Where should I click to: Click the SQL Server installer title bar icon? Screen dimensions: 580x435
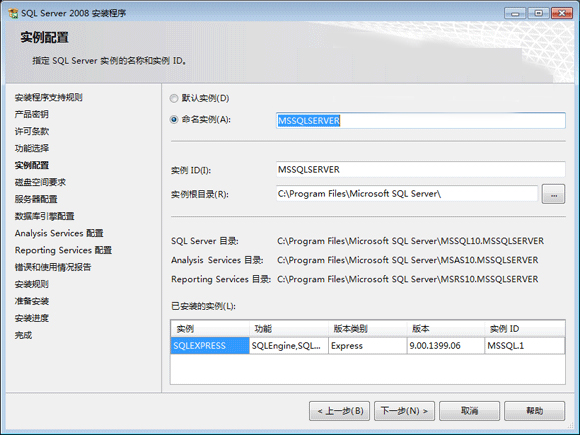[13, 13]
